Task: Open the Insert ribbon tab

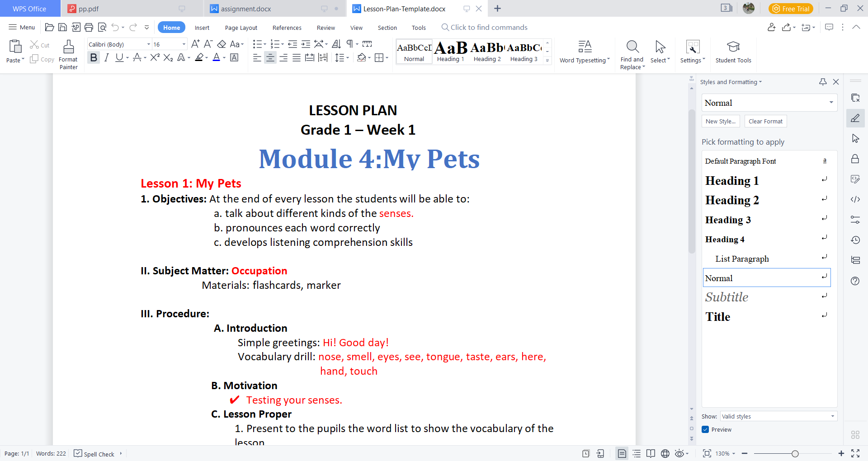Action: (x=202, y=28)
